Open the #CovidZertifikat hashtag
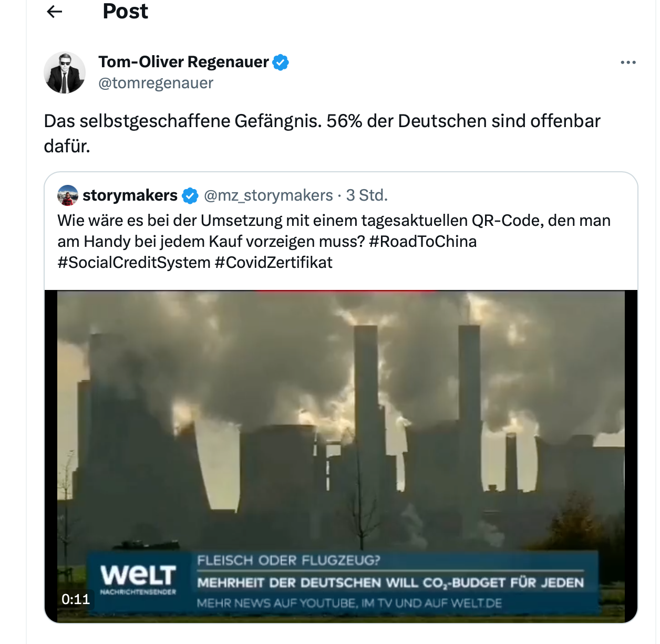Screen dimensions: 660x644 274,263
